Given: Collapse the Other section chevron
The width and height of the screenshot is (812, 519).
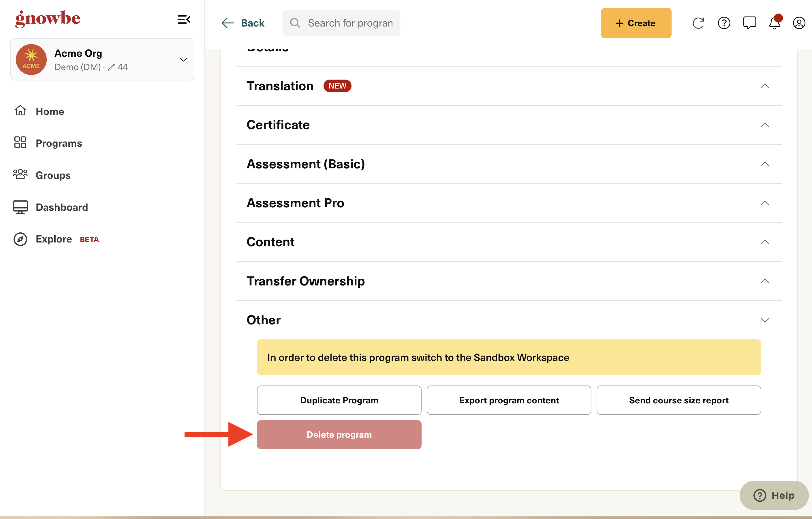Looking at the screenshot, I should click(x=765, y=320).
